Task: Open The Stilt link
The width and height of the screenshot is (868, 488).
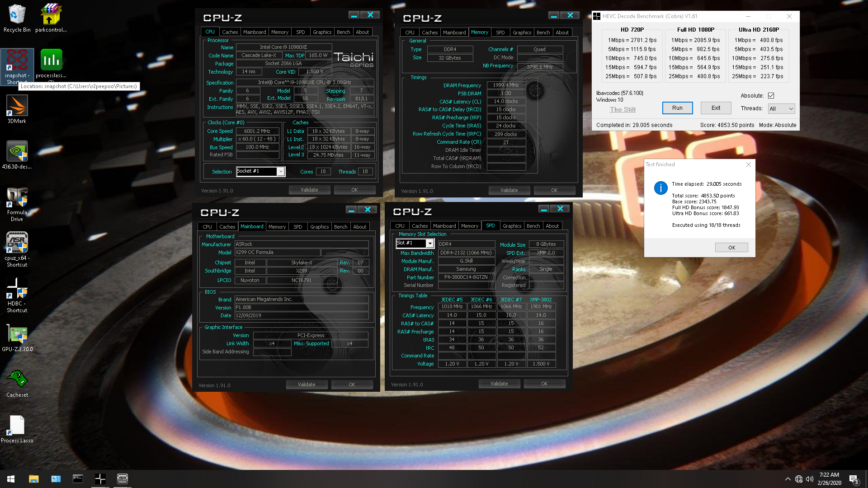Action: [x=623, y=109]
